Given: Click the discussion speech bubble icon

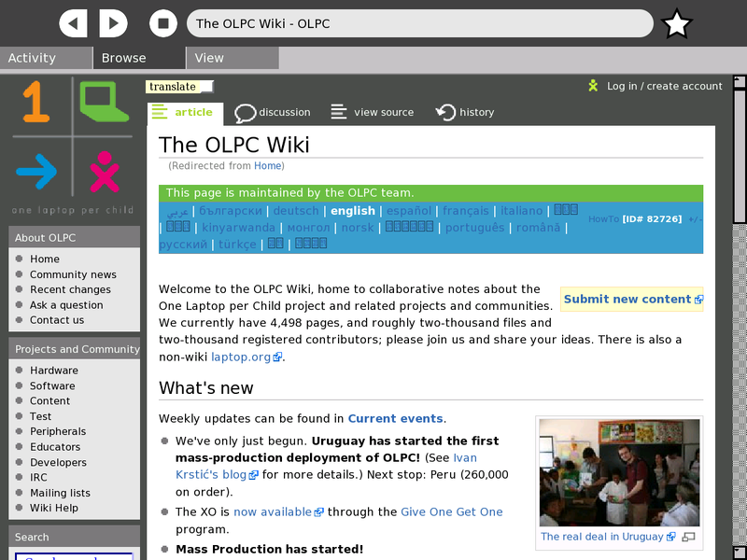Looking at the screenshot, I should (x=244, y=111).
